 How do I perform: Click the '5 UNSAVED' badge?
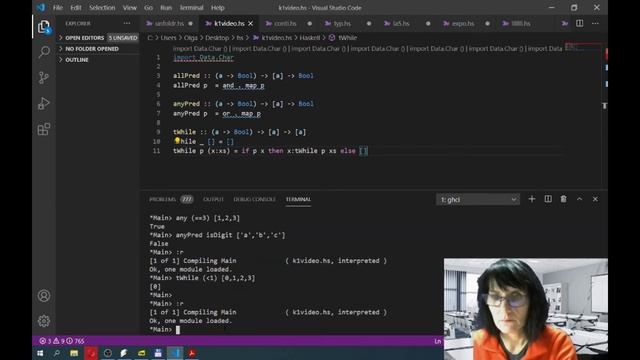tap(123, 38)
